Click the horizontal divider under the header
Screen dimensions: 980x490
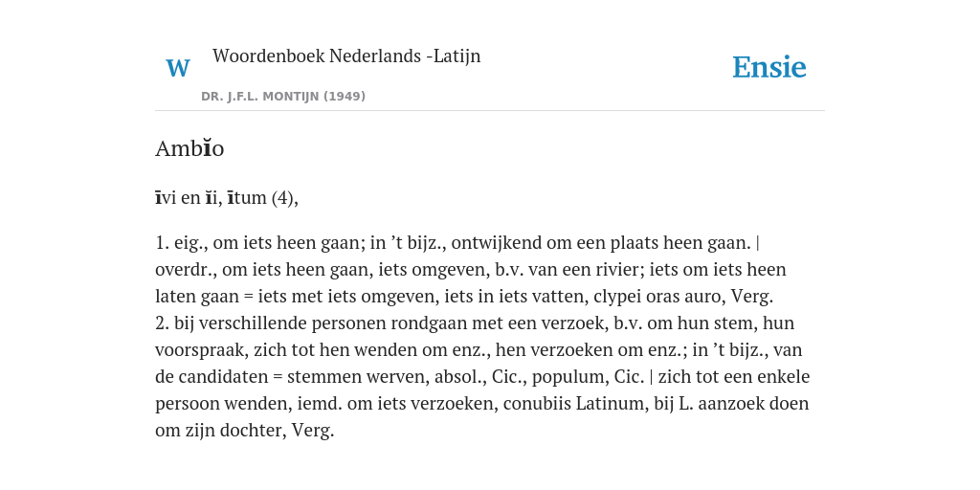(x=490, y=111)
